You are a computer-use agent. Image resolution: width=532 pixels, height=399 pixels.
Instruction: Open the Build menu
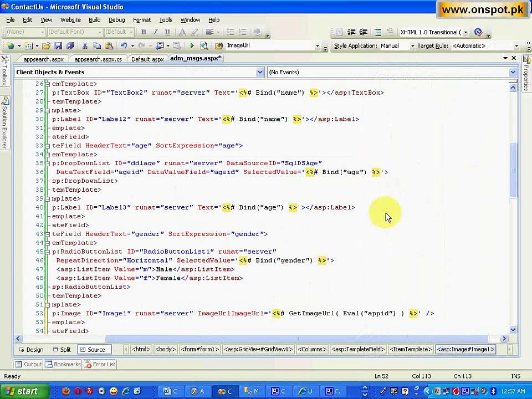click(95, 20)
